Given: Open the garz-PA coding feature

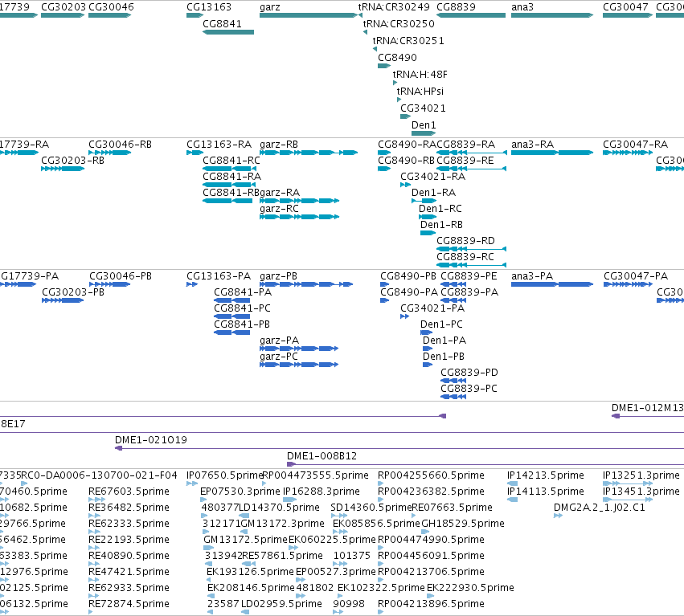Looking at the screenshot, I should click(x=299, y=349).
